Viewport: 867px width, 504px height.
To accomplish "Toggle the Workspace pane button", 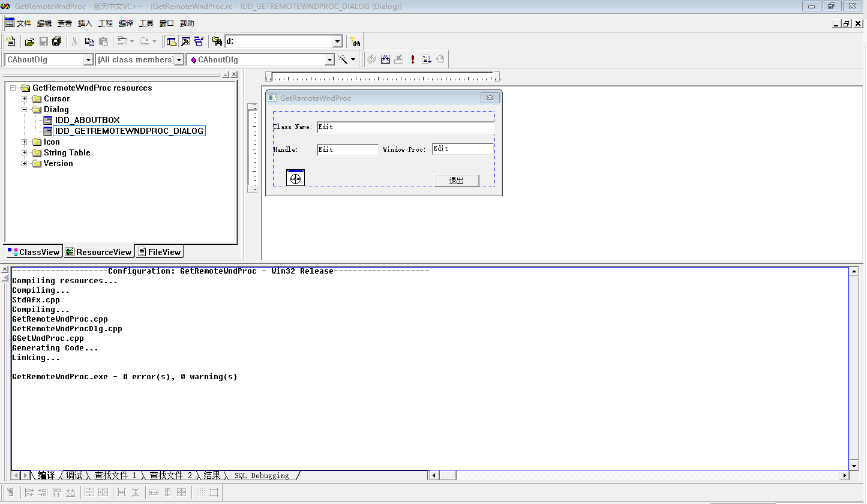I will pyautogui.click(x=171, y=41).
